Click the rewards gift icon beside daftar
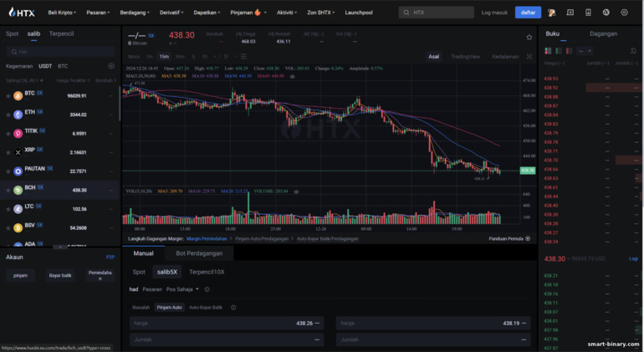 (552, 13)
